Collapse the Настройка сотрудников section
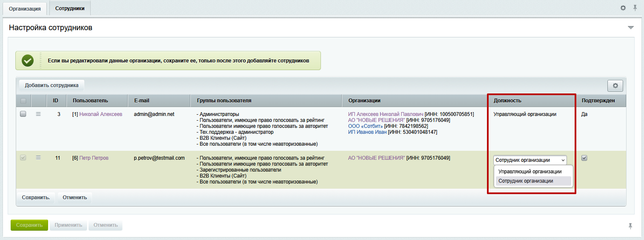 (630, 28)
